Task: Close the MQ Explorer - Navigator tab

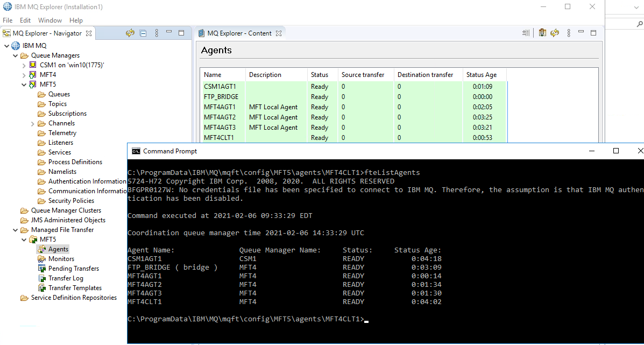Action: pyautogui.click(x=89, y=33)
